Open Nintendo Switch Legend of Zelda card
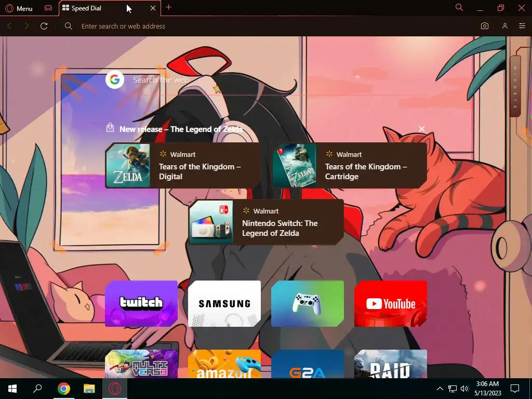The image size is (532, 399). click(267, 222)
